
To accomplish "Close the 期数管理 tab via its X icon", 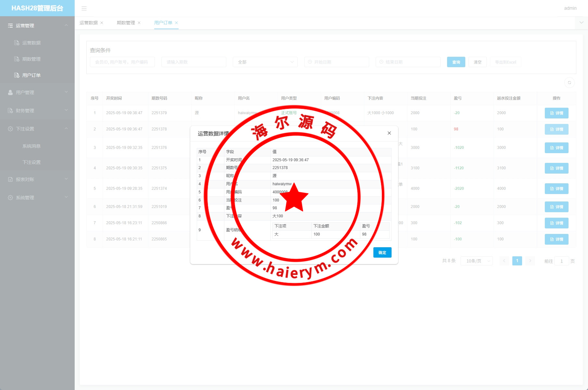I will pyautogui.click(x=139, y=23).
